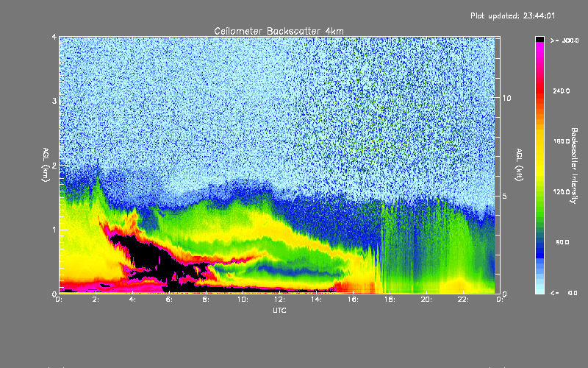Click the '14:' UTC time tick label
588x368 pixels.
(x=317, y=300)
